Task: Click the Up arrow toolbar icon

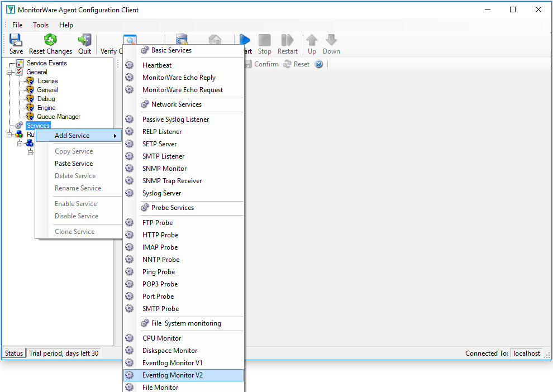Action: [x=312, y=40]
